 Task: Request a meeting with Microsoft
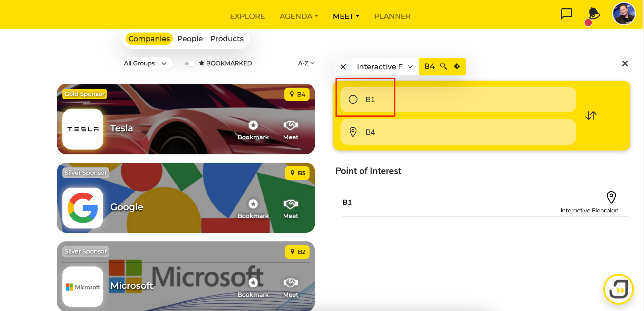(x=291, y=288)
